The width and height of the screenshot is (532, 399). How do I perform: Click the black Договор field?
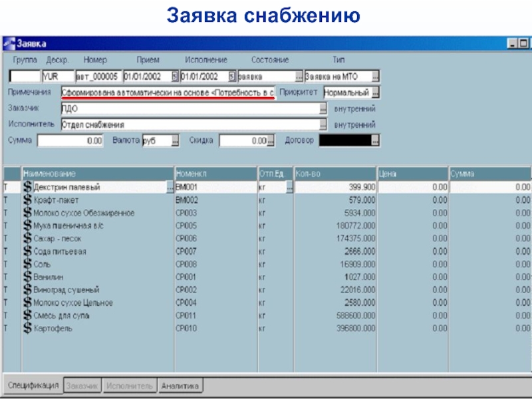point(345,140)
